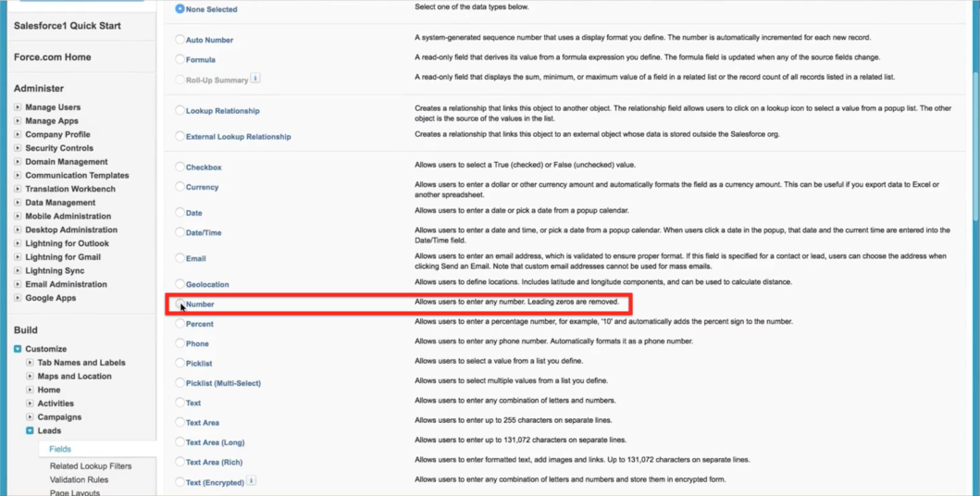This screenshot has width=980, height=496.
Task: Select the Auto Number data type
Action: tap(180, 40)
